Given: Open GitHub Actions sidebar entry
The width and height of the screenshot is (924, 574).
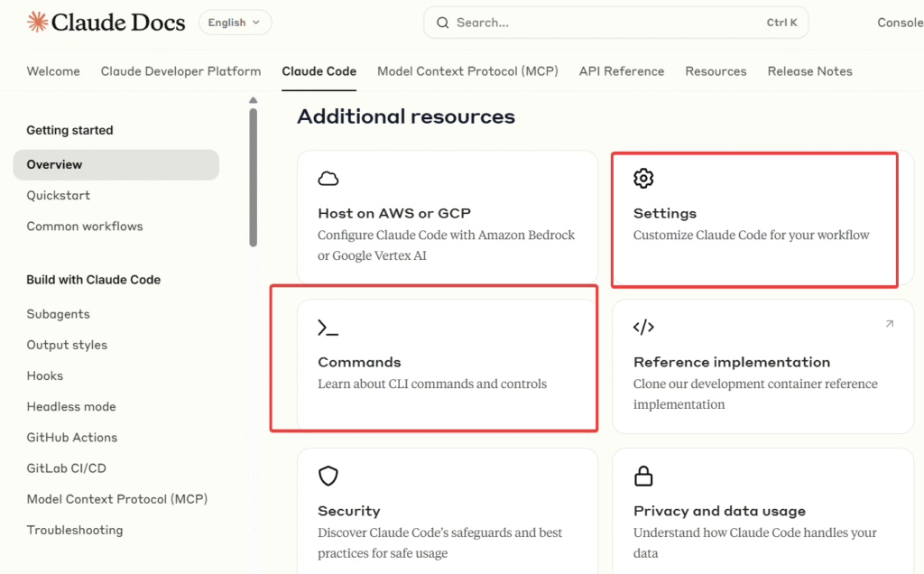Looking at the screenshot, I should coord(72,438).
